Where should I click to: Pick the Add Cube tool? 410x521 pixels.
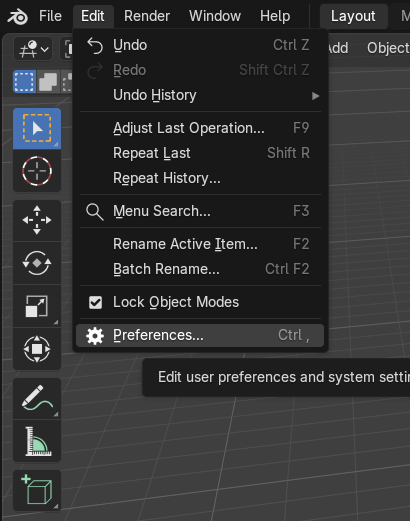coord(37,490)
